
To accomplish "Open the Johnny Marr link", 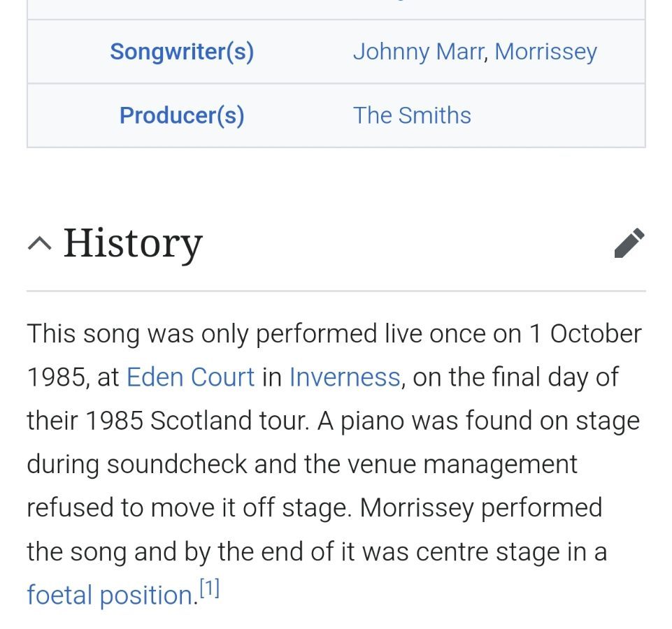I will point(419,52).
